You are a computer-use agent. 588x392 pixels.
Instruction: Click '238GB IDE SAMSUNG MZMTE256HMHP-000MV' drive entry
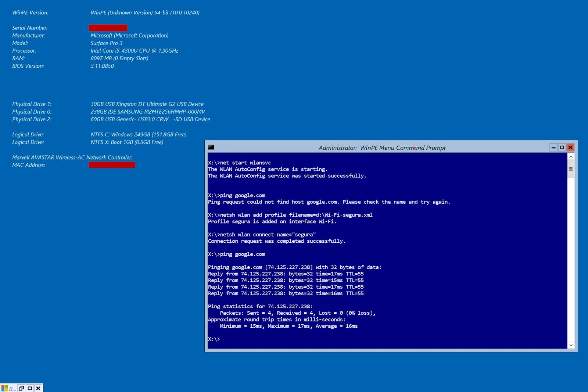(148, 112)
